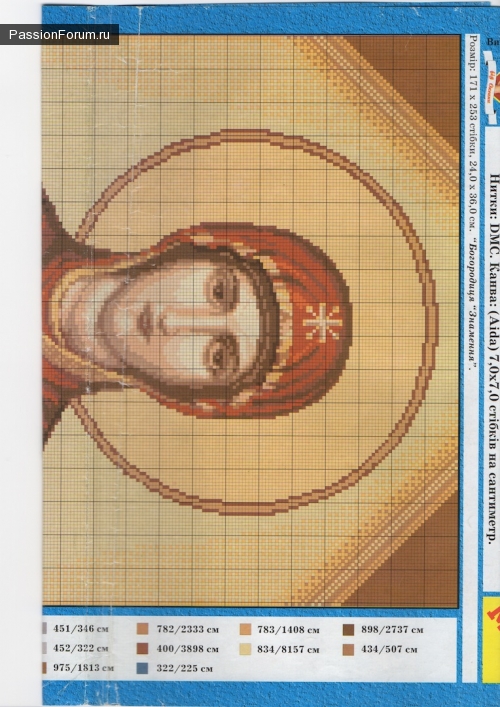Click the legend entry "975/1813 см"
The width and height of the screenshot is (500, 707).
coord(83,668)
